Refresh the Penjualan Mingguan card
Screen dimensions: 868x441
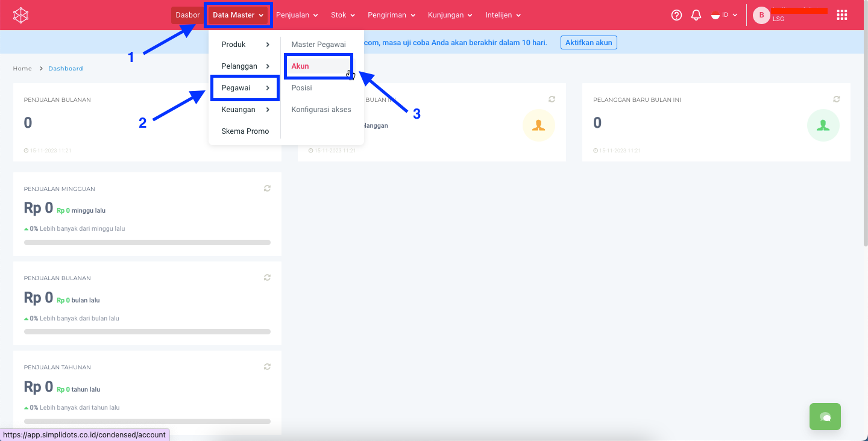tap(267, 189)
